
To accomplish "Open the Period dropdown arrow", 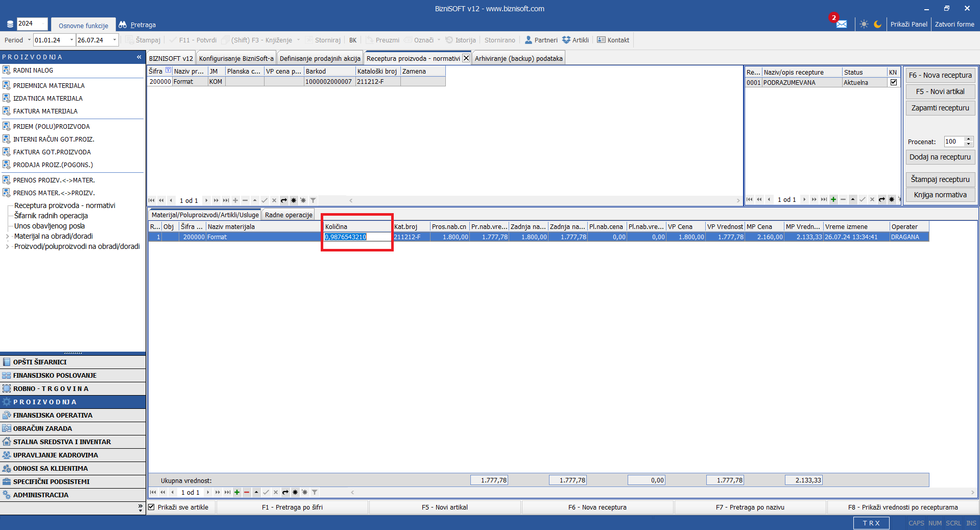I will pyautogui.click(x=29, y=40).
